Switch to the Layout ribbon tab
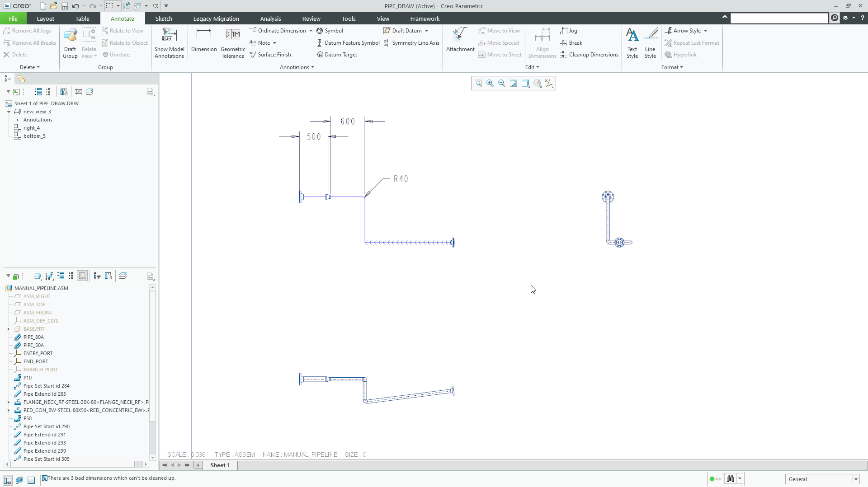The height and width of the screenshot is (487, 868). click(45, 19)
